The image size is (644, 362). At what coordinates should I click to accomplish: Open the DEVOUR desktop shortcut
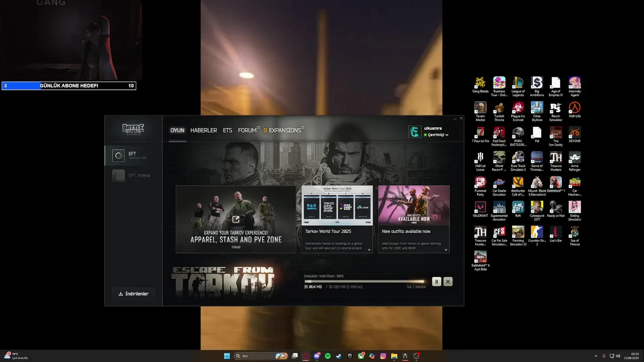(575, 135)
